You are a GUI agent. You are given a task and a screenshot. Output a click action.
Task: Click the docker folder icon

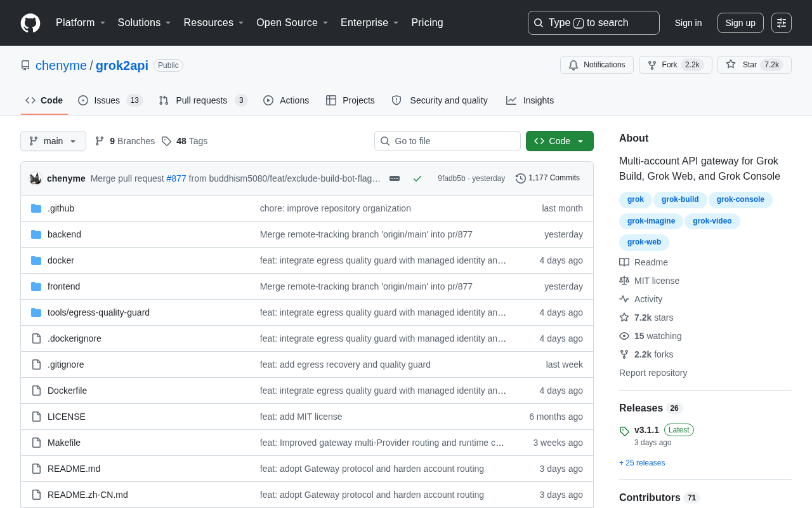point(36,260)
